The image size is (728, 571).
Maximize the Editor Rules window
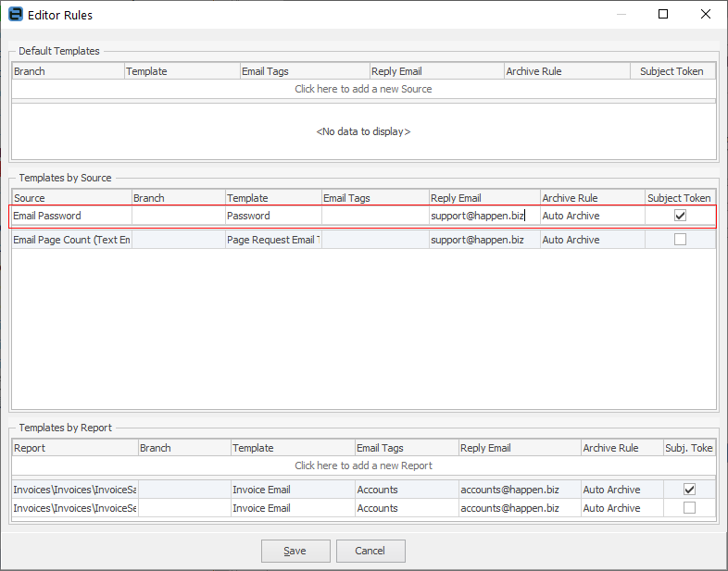click(663, 15)
